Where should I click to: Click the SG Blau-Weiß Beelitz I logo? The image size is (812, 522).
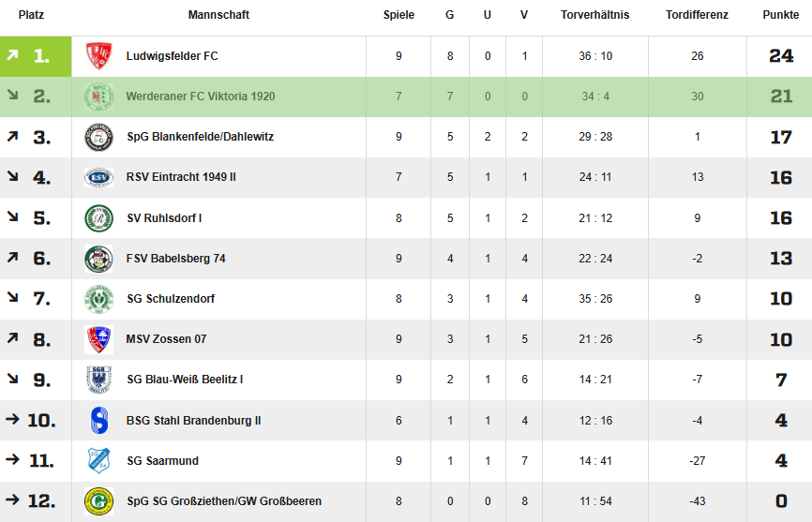point(98,380)
